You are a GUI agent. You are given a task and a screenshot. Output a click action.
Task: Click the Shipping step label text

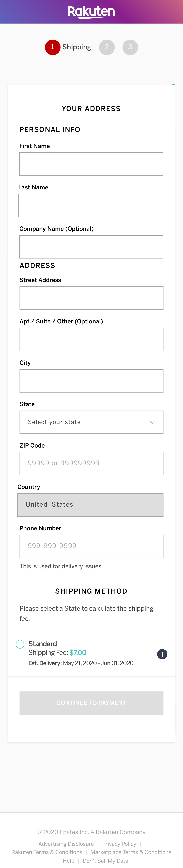click(x=77, y=47)
